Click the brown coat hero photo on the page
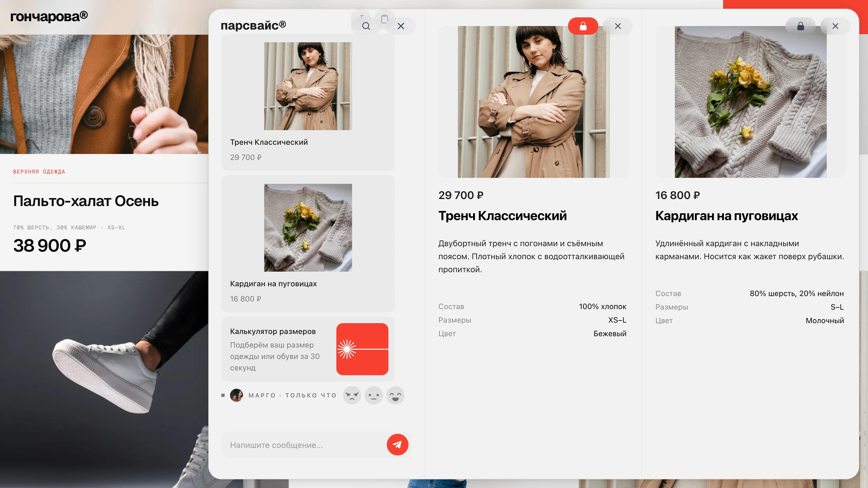This screenshot has width=868, height=488. 104,94
